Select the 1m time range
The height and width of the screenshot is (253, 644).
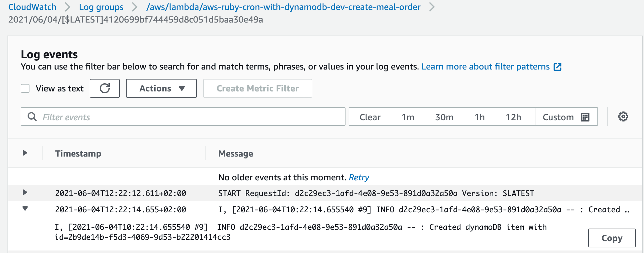408,117
